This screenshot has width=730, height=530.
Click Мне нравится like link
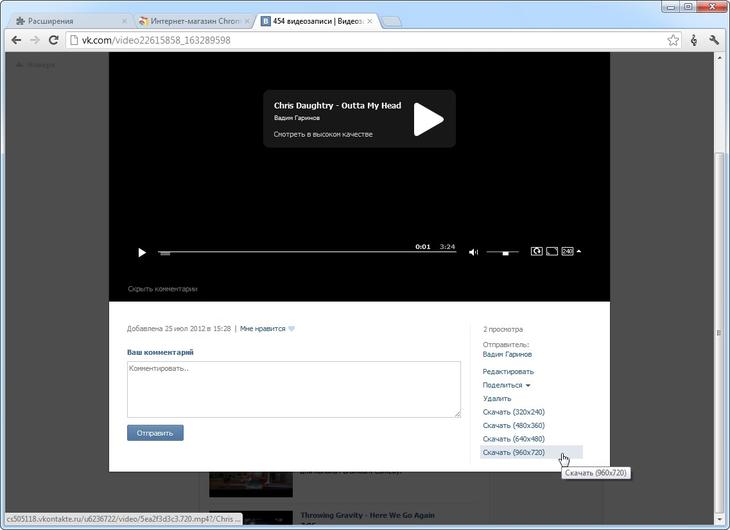(263, 329)
